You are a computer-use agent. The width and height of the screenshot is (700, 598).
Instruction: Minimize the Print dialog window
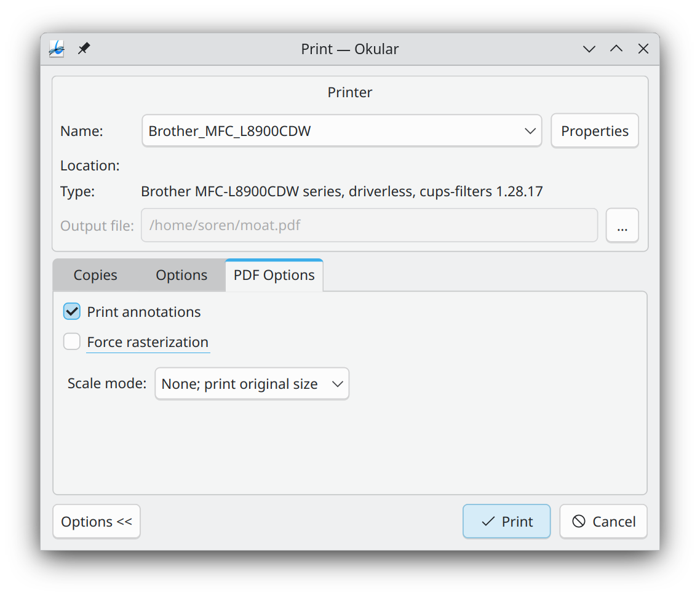pos(589,49)
